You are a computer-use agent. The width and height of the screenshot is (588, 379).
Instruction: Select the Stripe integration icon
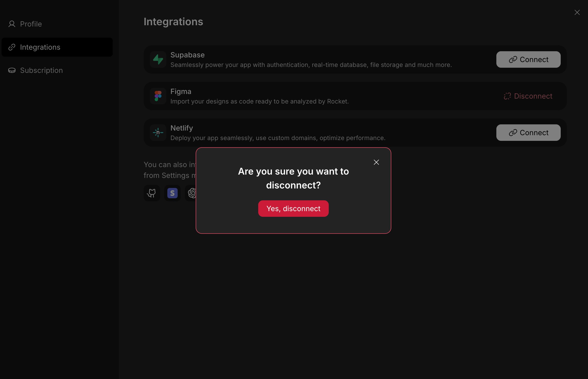pos(172,193)
